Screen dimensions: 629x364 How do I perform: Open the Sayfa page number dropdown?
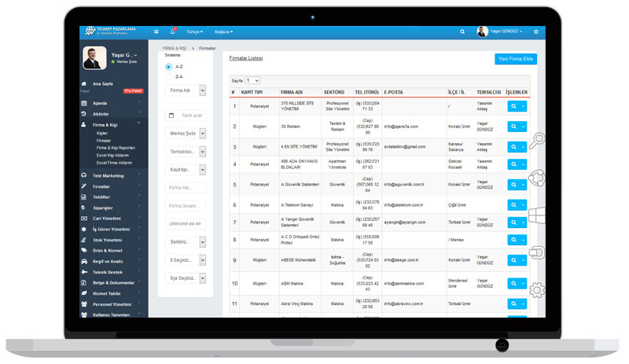[252, 81]
